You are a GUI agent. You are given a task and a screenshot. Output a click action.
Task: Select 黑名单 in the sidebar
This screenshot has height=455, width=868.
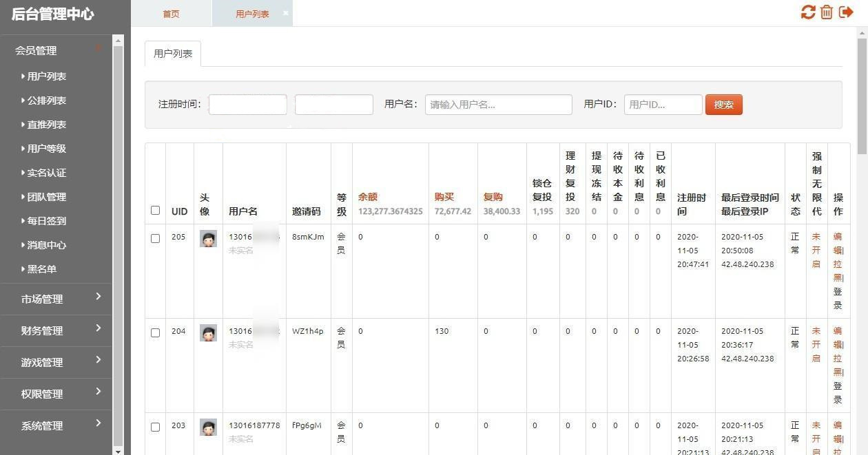[42, 268]
